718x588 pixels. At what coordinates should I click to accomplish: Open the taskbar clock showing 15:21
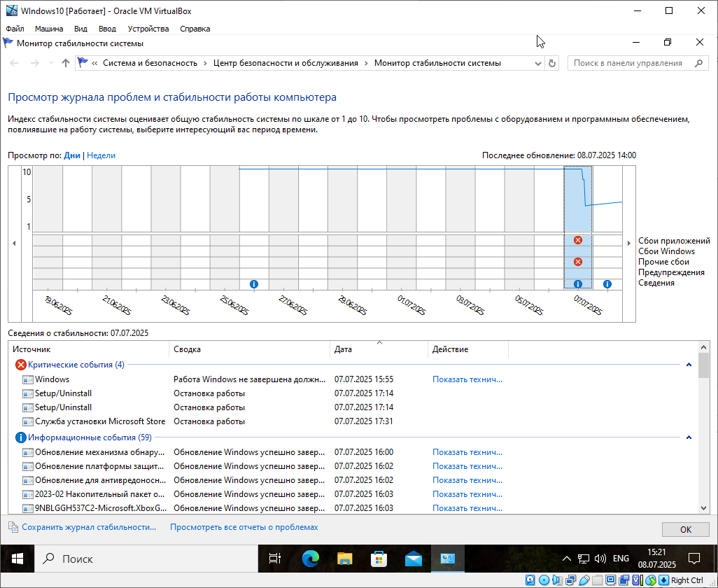657,559
